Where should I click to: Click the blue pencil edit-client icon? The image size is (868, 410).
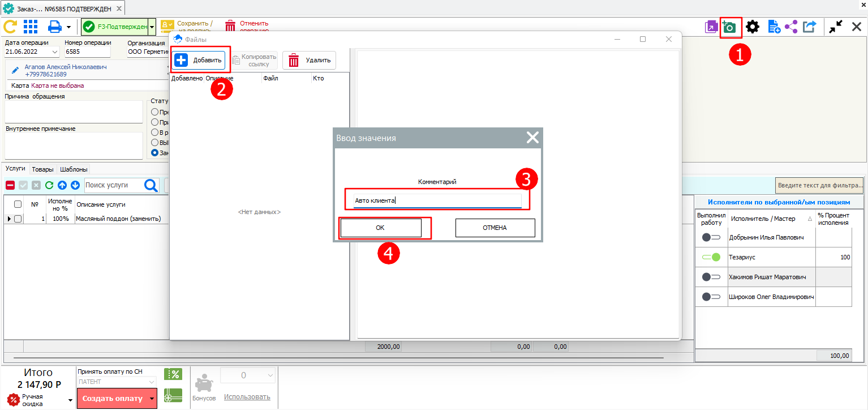pyautogui.click(x=16, y=70)
